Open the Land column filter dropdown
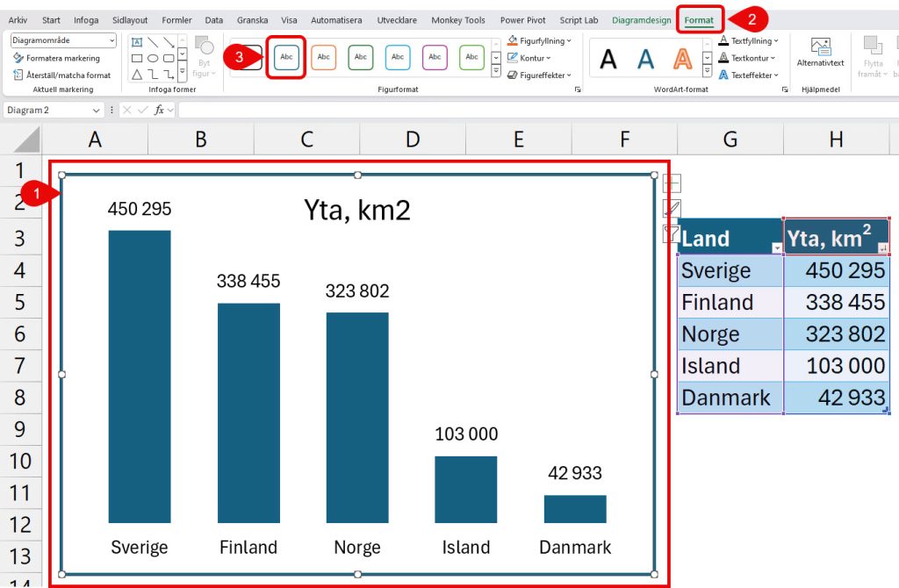899x588 pixels. click(x=777, y=247)
